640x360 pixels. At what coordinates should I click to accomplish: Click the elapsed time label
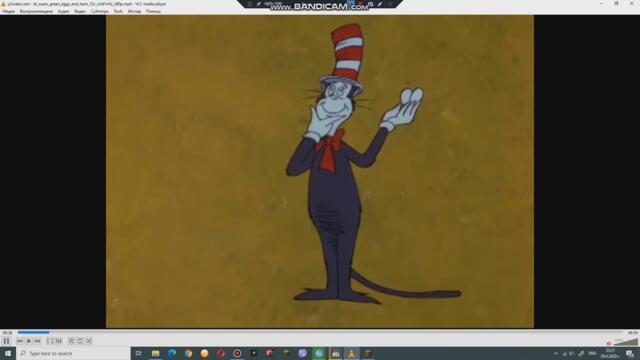coord(7,333)
